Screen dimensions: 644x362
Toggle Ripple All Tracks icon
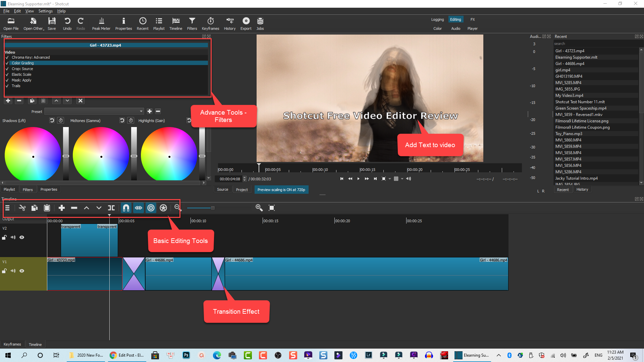[163, 208]
